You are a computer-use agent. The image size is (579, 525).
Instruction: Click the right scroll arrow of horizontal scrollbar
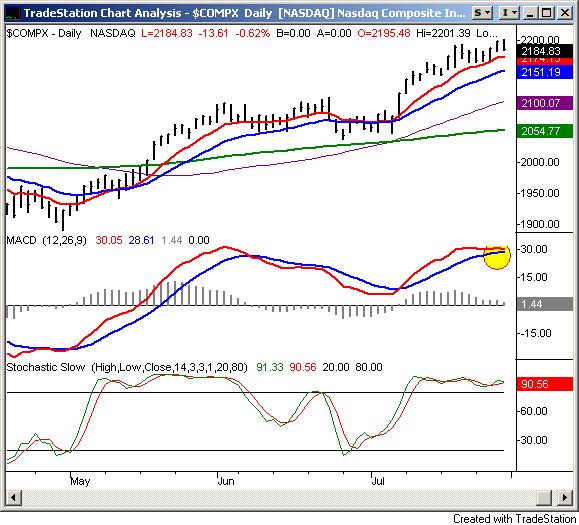coord(565,497)
